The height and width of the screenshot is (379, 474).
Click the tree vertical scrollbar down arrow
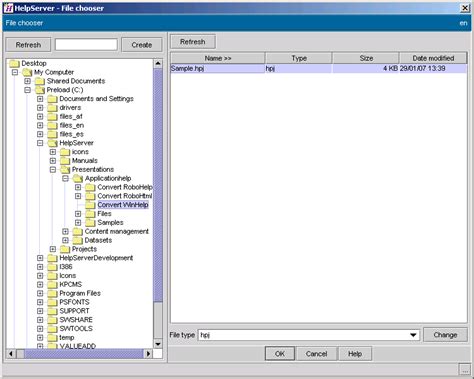[x=158, y=344]
